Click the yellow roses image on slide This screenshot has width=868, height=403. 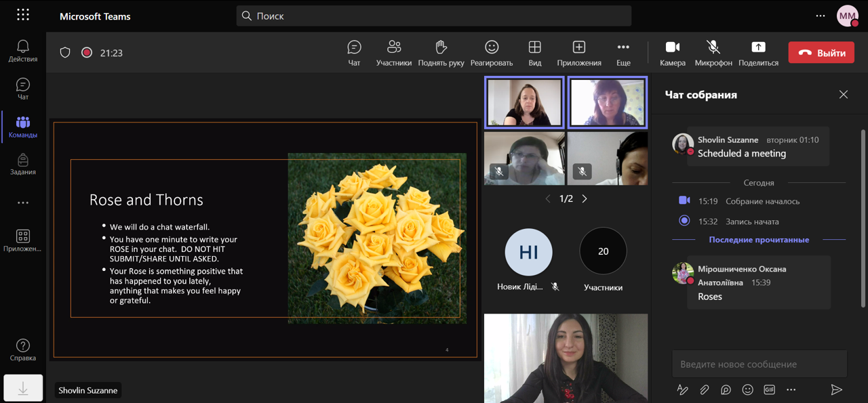coord(377,238)
